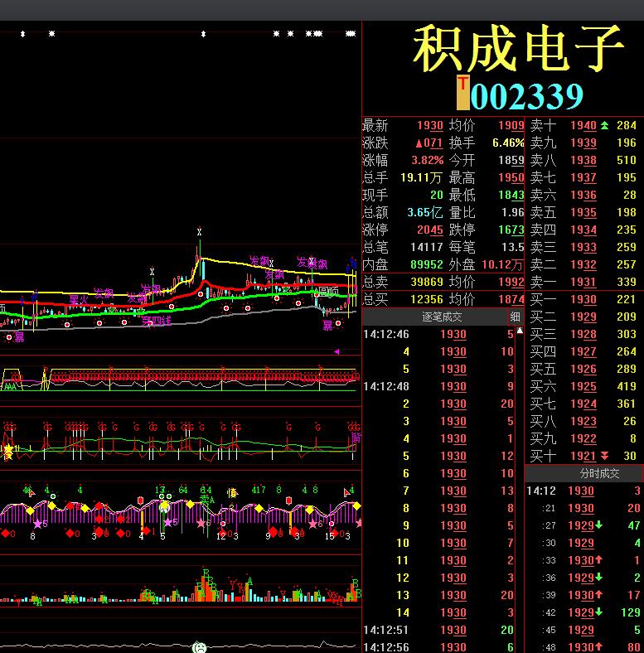Click the :39 row with volume 17
Image resolution: width=644 pixels, height=653 pixels.
[x=583, y=595]
